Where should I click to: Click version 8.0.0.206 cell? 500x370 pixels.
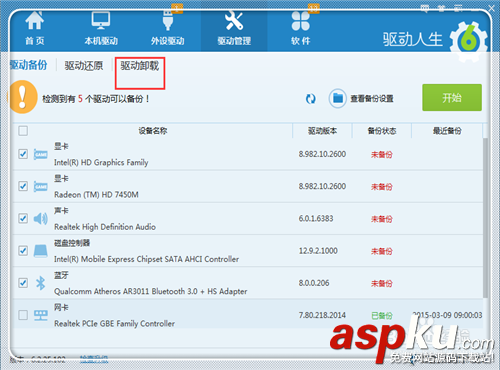click(314, 283)
